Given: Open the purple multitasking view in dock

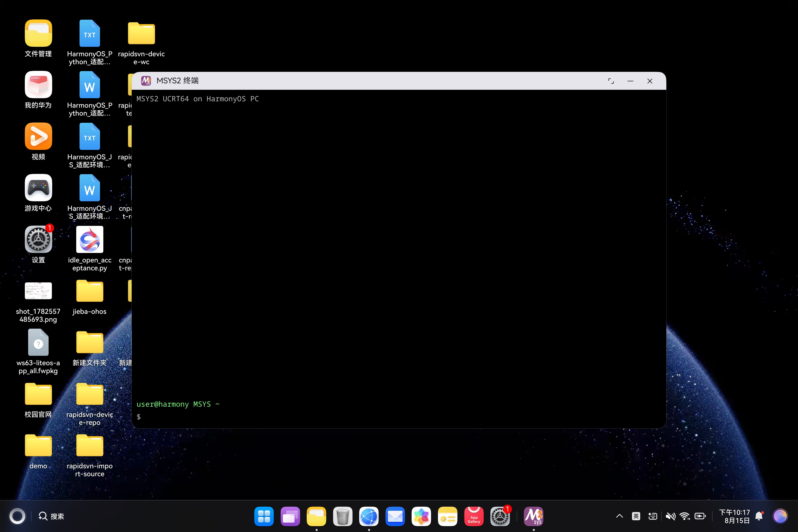Looking at the screenshot, I should (x=290, y=516).
